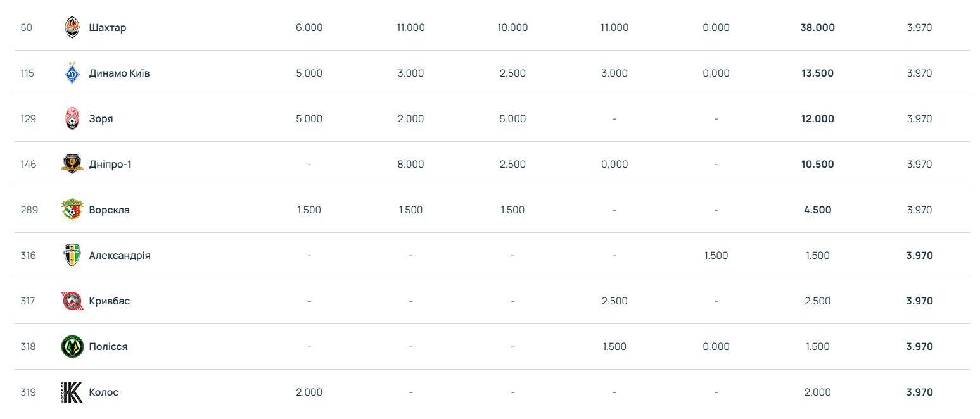980x419 pixels.
Task: Open the Динамо Київ team link
Action: coord(119,73)
